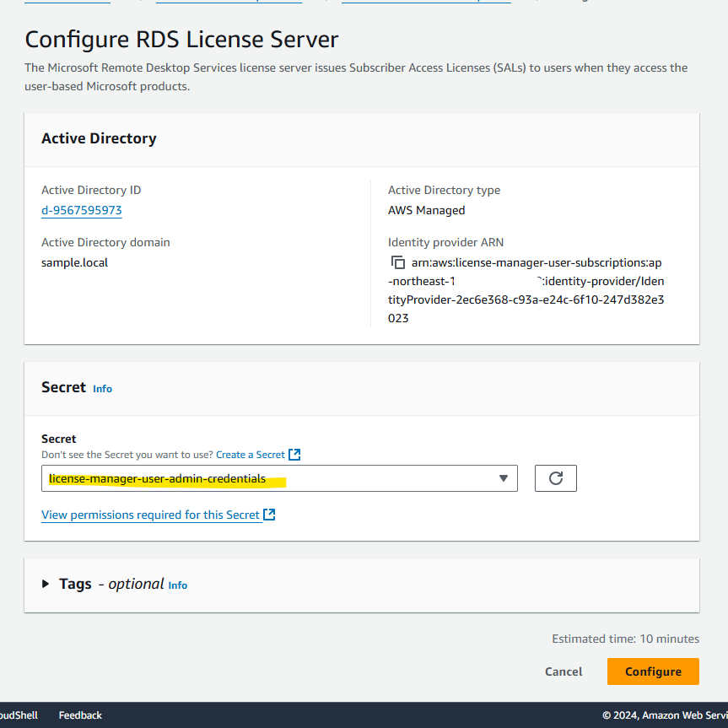This screenshot has width=728, height=728.
Task: Select license-manager-user-admin-credentials secret field
Action: tap(279, 478)
